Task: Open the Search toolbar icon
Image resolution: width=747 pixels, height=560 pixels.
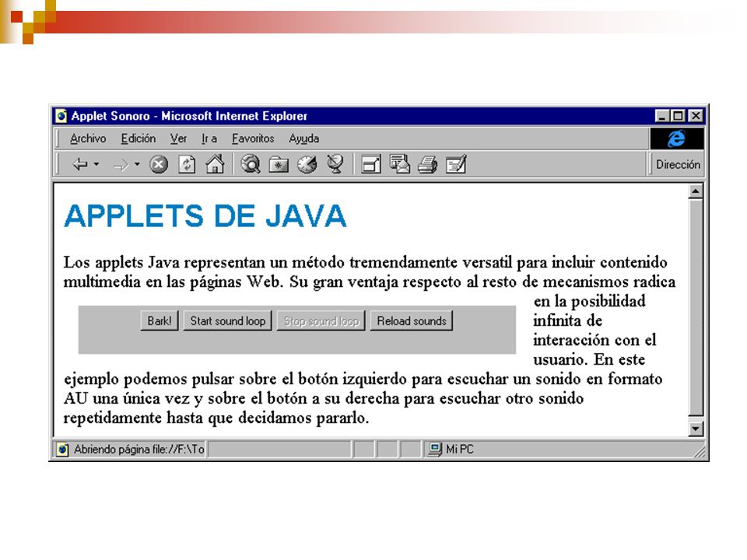Action: pos(250,164)
